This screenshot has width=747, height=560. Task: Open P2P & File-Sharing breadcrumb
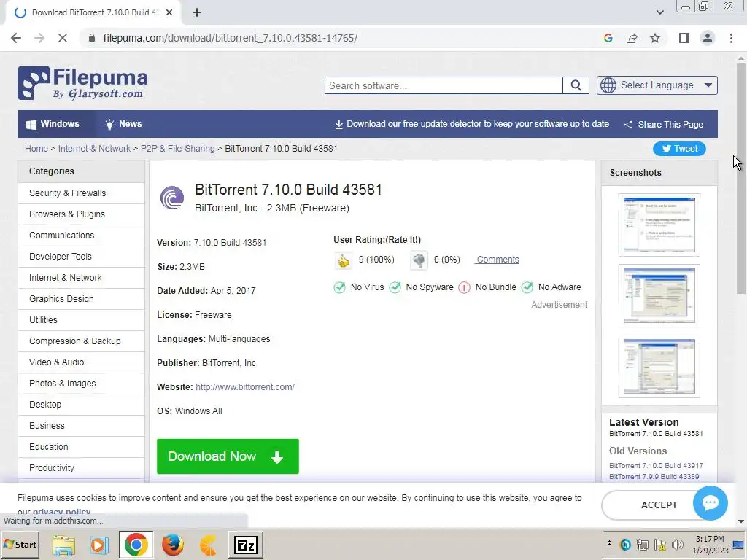pos(178,149)
